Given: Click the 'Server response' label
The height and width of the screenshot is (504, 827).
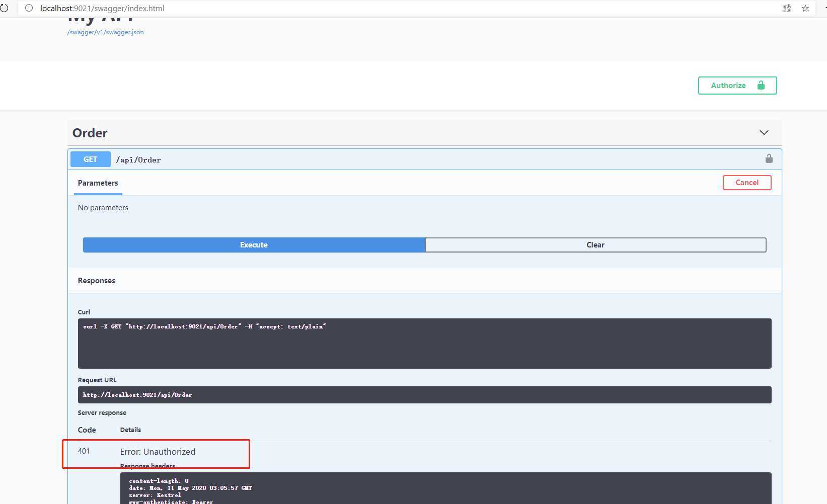Looking at the screenshot, I should (x=102, y=413).
